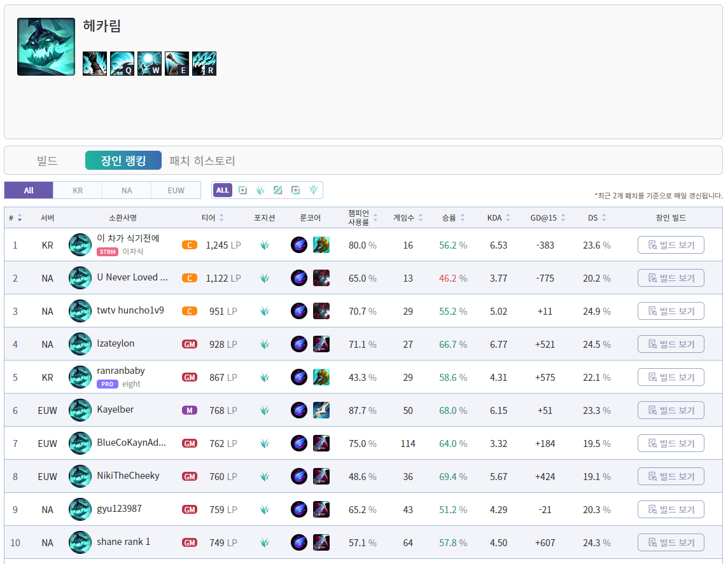The image size is (728, 564).
Task: Filter the ranking by NA server
Action: 127,190
